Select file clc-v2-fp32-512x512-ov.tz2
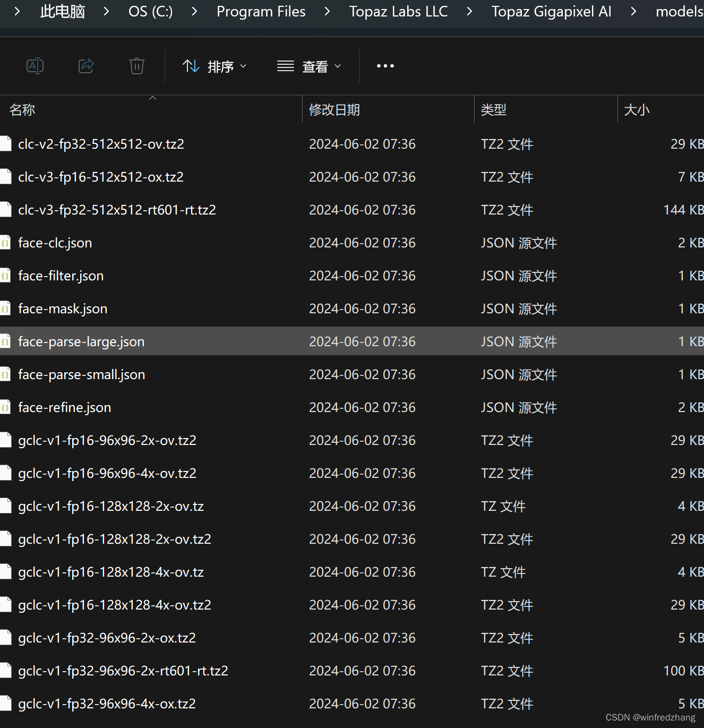704x728 pixels. 352,144
